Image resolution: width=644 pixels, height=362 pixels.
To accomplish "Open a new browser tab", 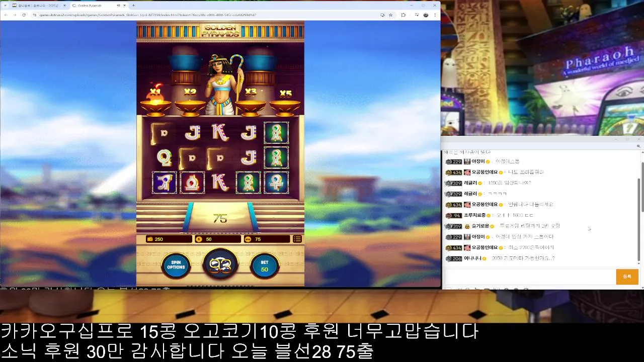I will pyautogui.click(x=133, y=6).
